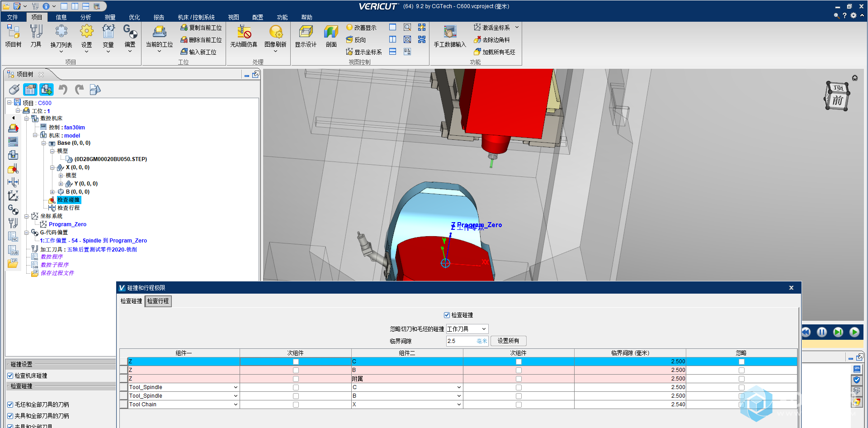The height and width of the screenshot is (428, 868).
Task: Toggle 夹具和全部刀具的刀柄 checkbox
Action: click(x=10, y=416)
